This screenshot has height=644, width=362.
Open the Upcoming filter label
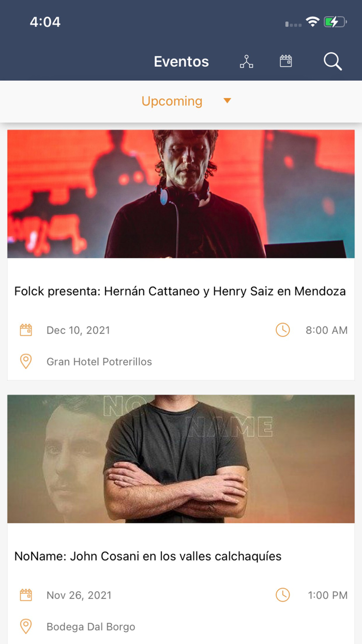click(x=172, y=101)
